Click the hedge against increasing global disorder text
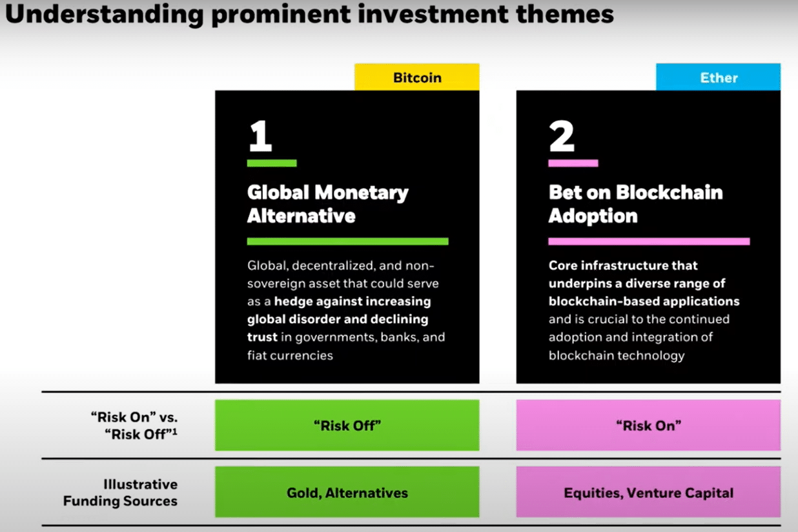The width and height of the screenshot is (798, 532). tap(338, 311)
